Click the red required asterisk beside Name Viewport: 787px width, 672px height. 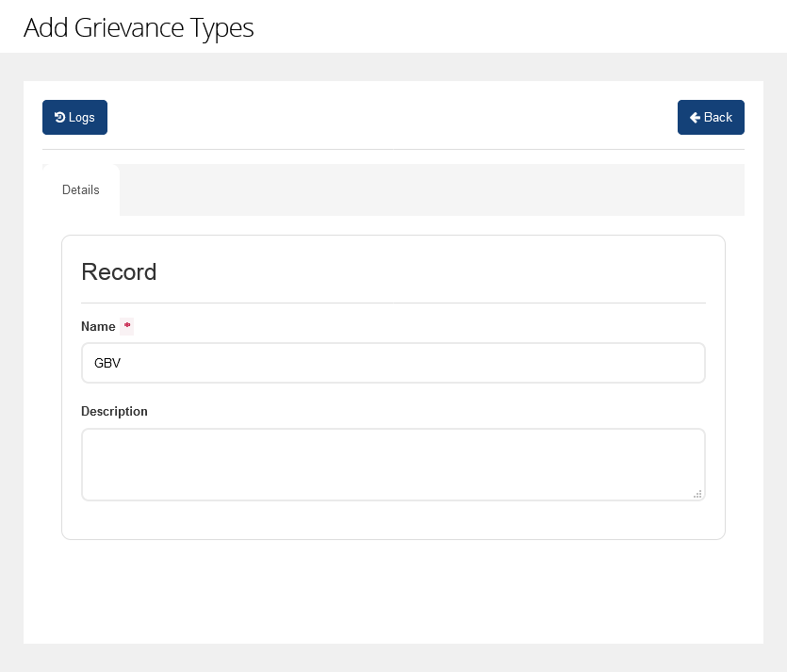[127, 326]
